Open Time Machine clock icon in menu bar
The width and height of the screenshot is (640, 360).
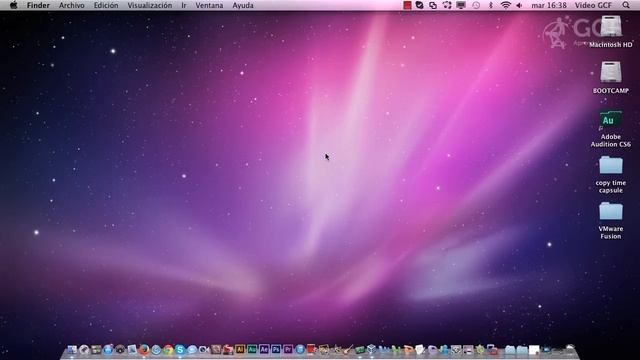coord(476,5)
